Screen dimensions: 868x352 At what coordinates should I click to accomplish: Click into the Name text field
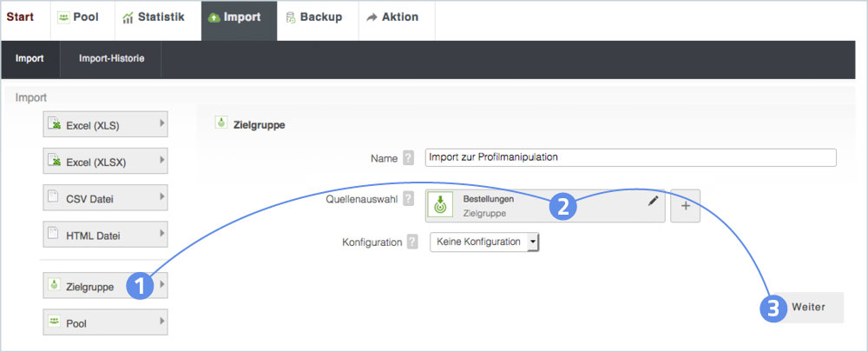click(629, 157)
